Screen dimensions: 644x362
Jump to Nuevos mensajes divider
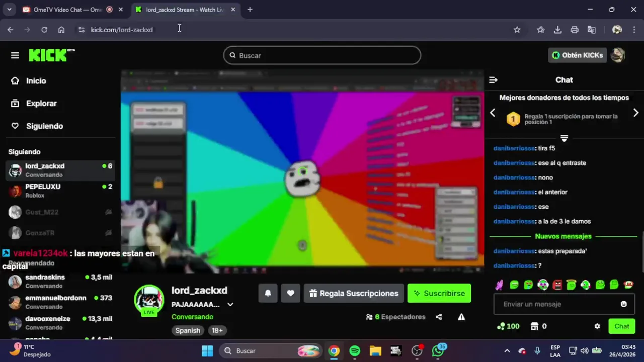(x=563, y=236)
